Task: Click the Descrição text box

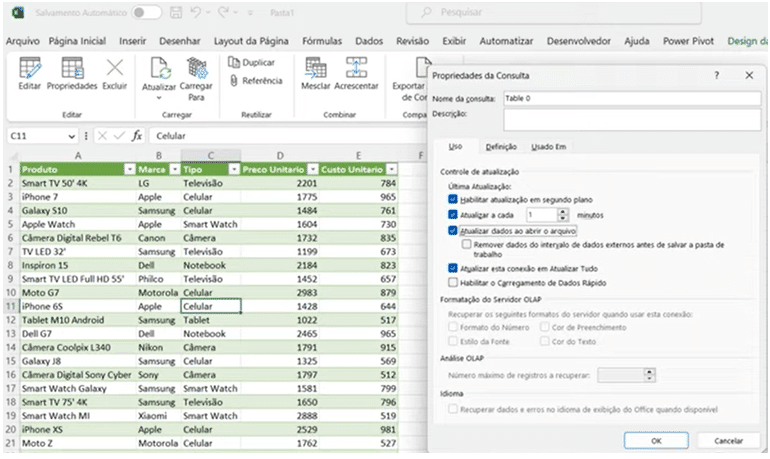Action: (632, 119)
